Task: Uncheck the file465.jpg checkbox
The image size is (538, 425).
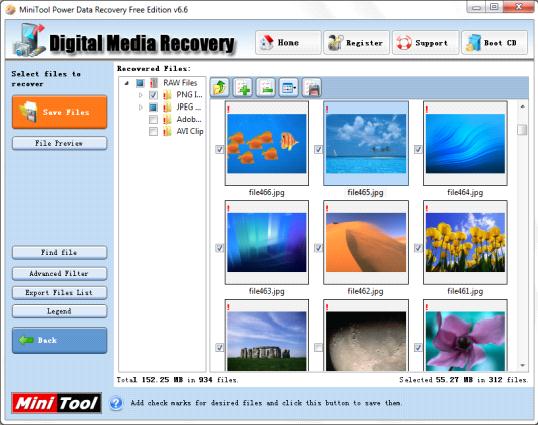Action: click(x=318, y=149)
